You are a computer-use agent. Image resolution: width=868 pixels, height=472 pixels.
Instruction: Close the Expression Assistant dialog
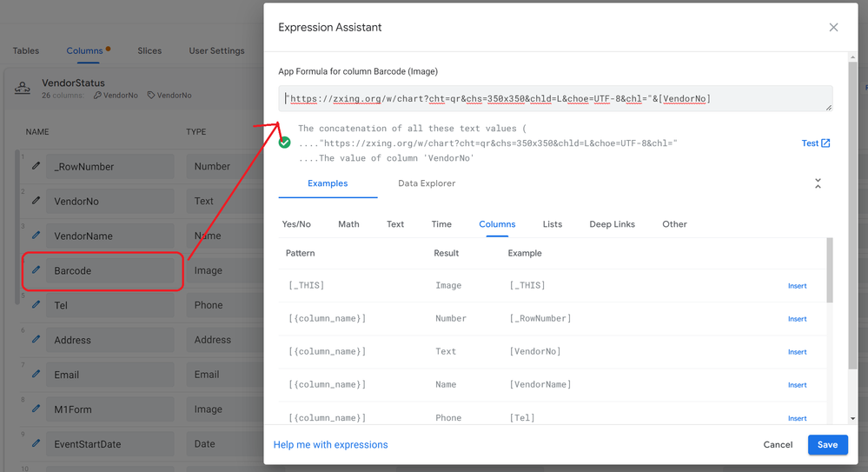833,27
